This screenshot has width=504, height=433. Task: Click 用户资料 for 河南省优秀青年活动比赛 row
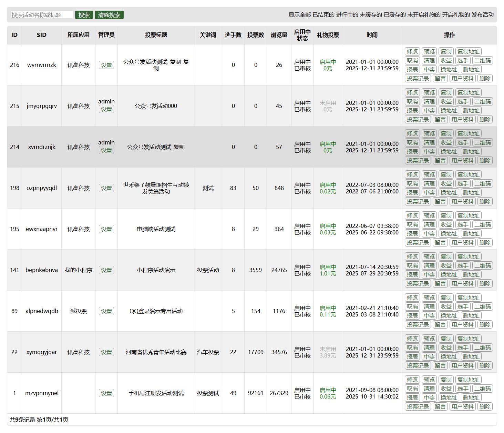coord(463,365)
